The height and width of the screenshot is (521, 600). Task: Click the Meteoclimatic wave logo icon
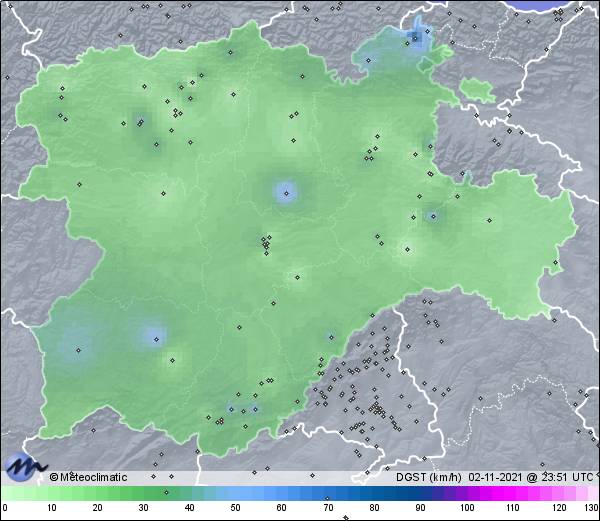coord(25,466)
